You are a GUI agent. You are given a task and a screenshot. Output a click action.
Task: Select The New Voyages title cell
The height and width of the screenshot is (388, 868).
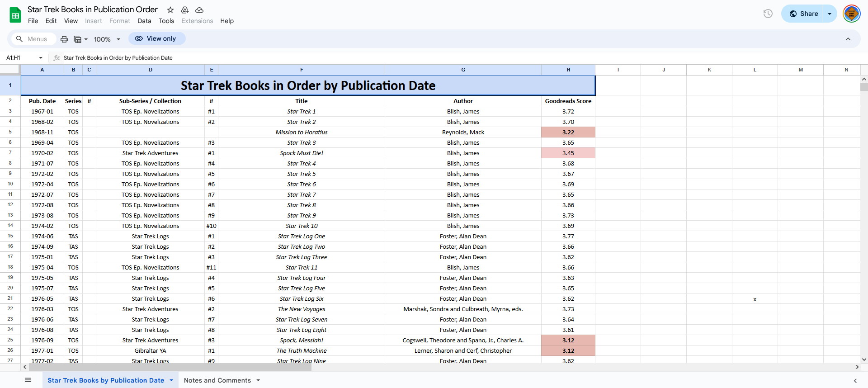(302, 309)
